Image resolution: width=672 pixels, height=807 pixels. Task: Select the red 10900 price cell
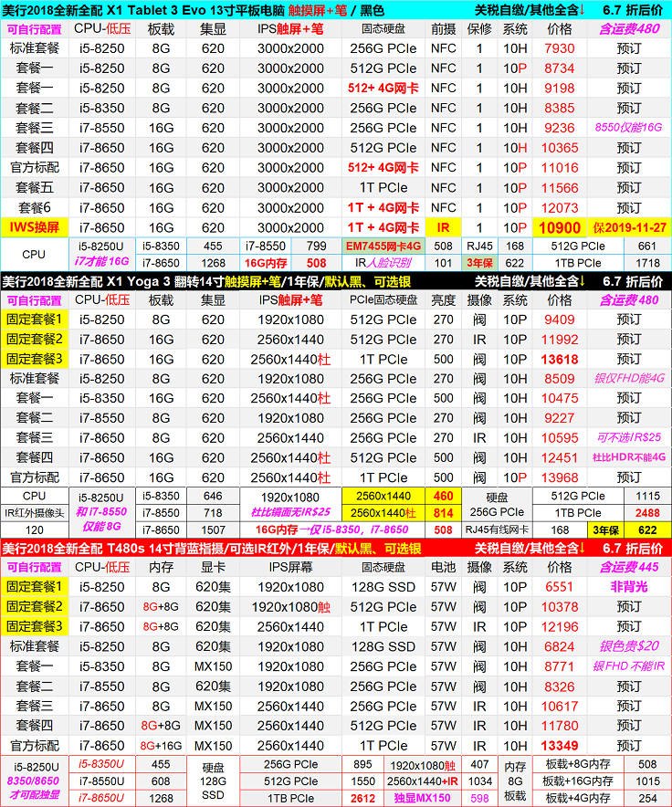click(560, 227)
